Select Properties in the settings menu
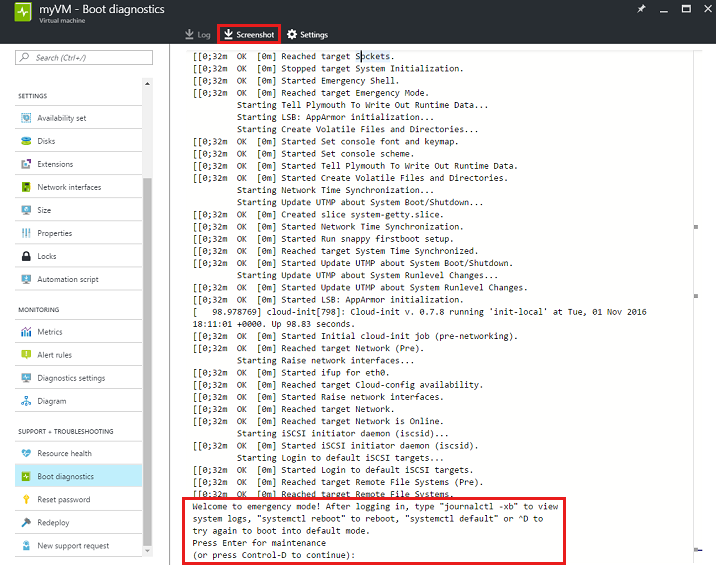The height and width of the screenshot is (565, 716). 55,233
